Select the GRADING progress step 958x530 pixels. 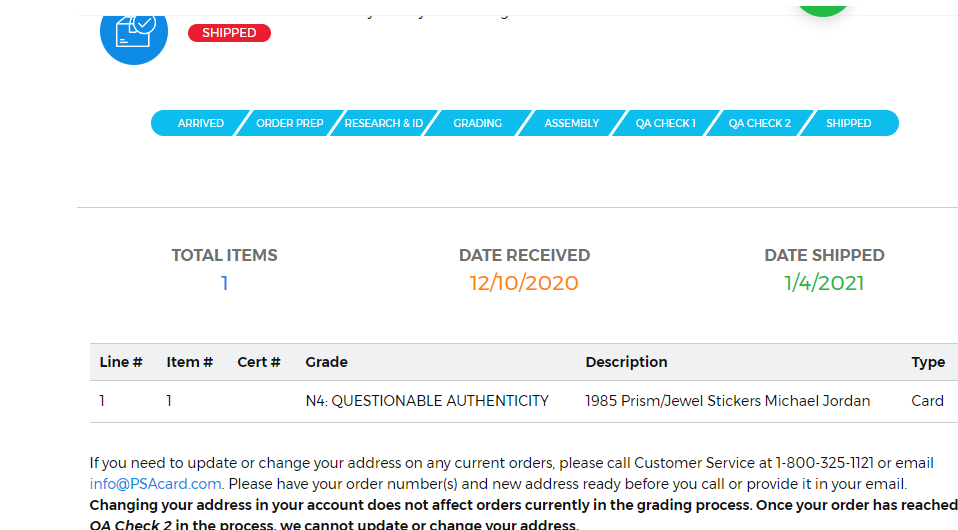[x=478, y=123]
